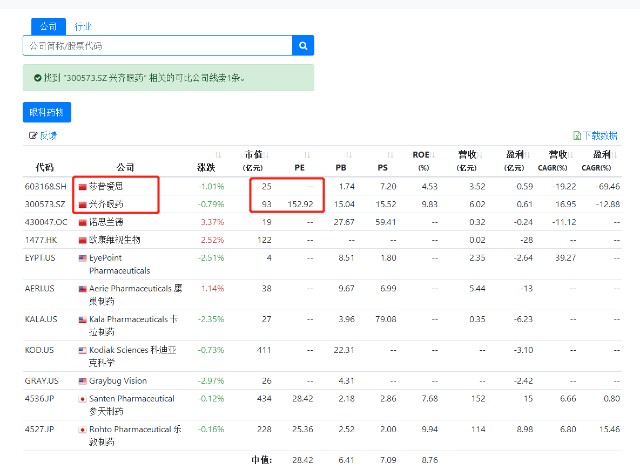Click stock code 1477.HK

coord(41,240)
